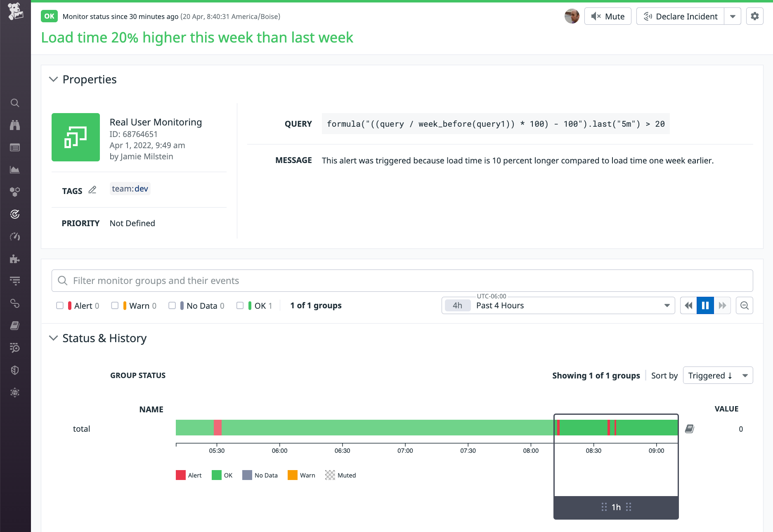Collapse the Properties section

pos(53,79)
